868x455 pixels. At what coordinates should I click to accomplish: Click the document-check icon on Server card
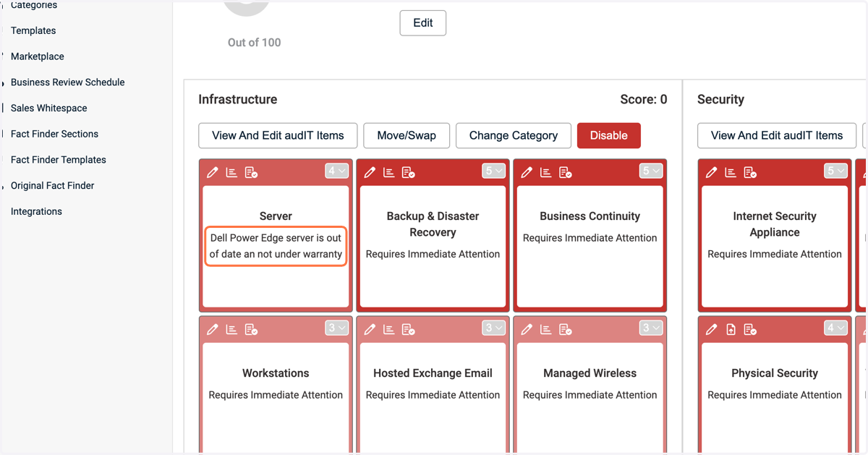tap(251, 172)
